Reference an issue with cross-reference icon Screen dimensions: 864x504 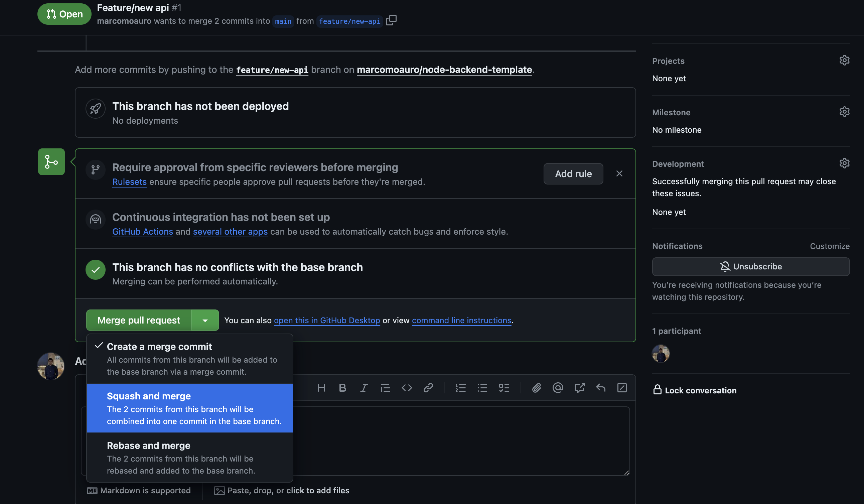[x=579, y=388]
